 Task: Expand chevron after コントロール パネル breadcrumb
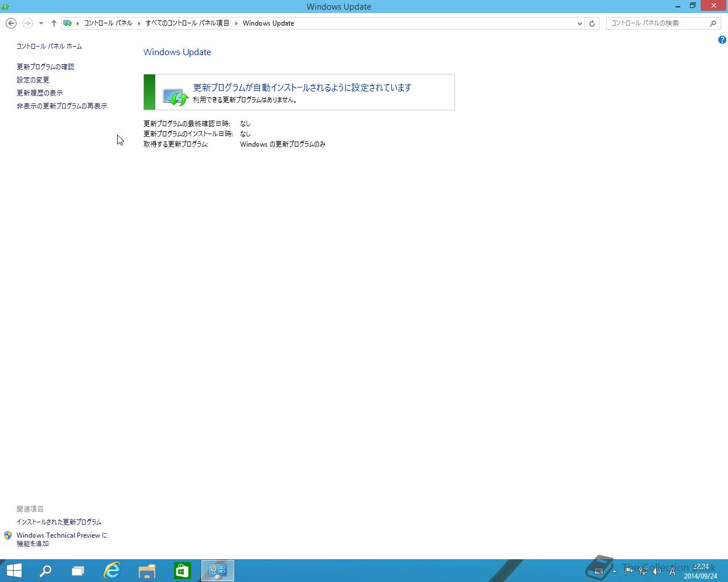pyautogui.click(x=139, y=23)
